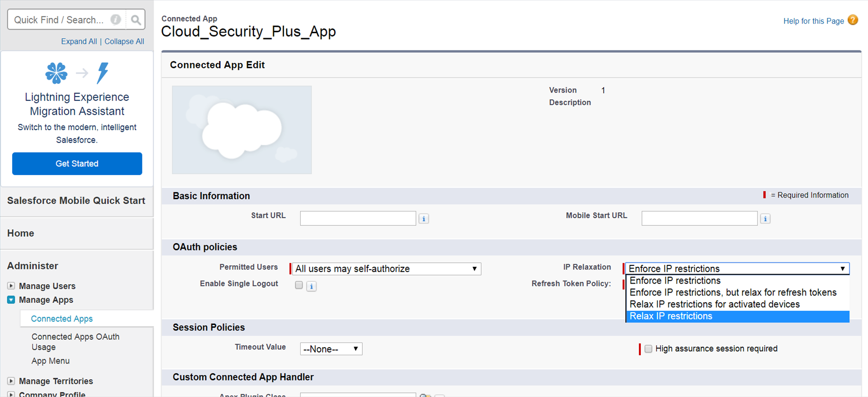Image resolution: width=868 pixels, height=397 pixels.
Task: Click the Manage Users label
Action: [47, 286]
